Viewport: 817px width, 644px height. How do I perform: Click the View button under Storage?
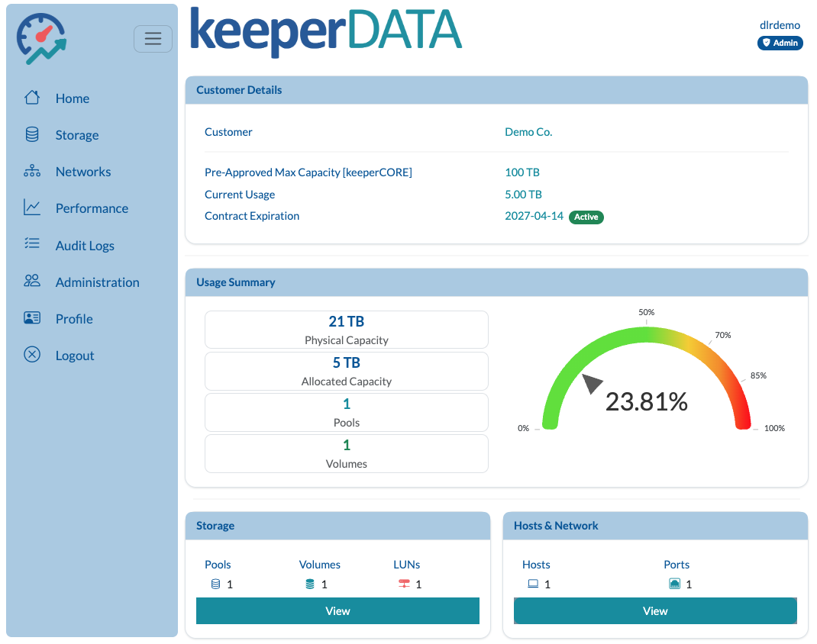[x=337, y=610]
